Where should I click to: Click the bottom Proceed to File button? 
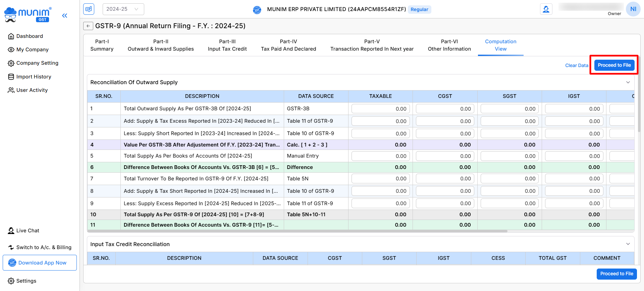pos(616,274)
